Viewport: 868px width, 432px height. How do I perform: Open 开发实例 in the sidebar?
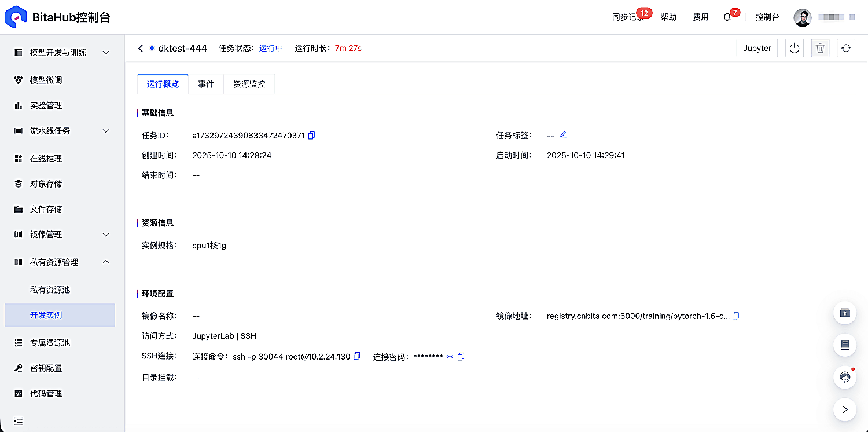tap(60, 315)
